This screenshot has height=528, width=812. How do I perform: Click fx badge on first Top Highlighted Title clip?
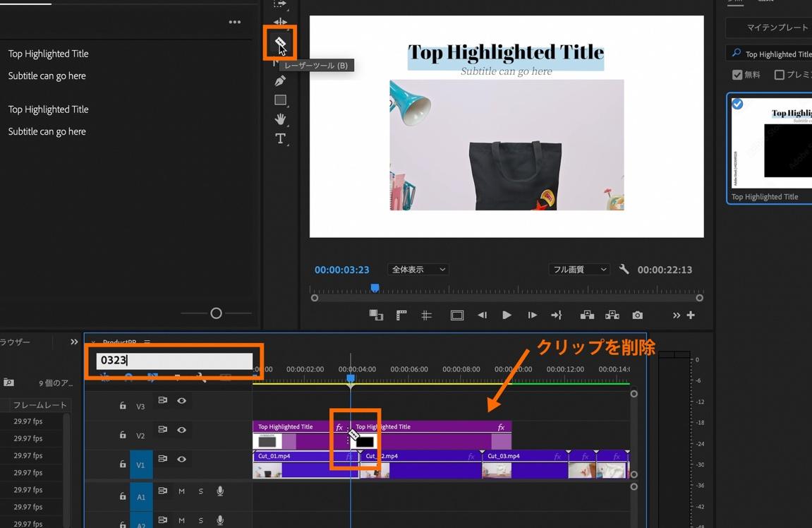point(339,427)
